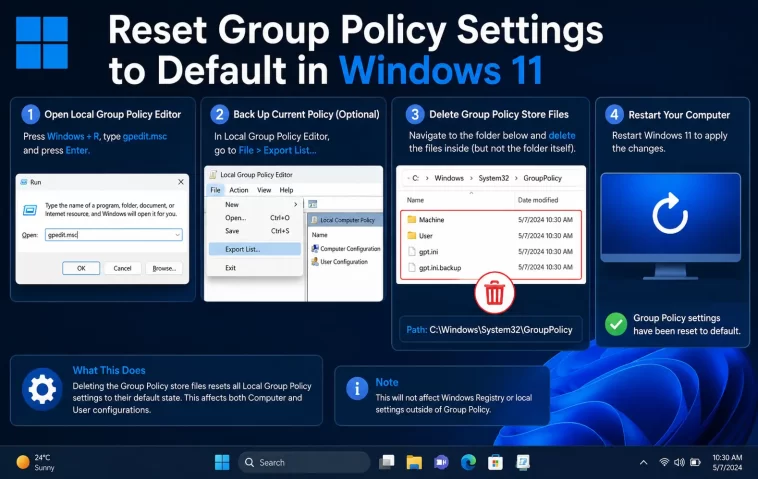Click the Windows logo beside the title
This screenshot has width=758, height=479.
point(42,43)
